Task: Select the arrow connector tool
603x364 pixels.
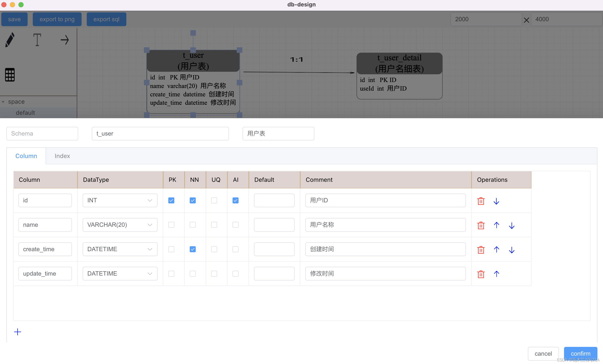Action: click(65, 40)
